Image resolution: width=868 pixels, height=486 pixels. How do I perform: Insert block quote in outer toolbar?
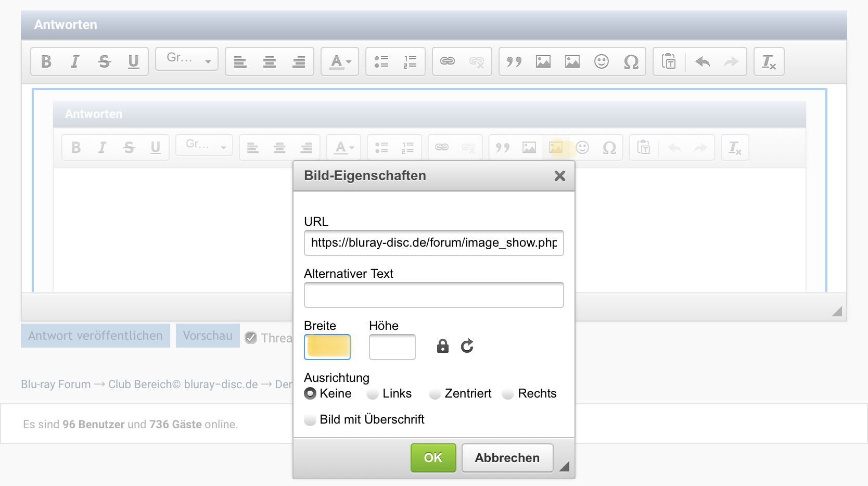pyautogui.click(x=514, y=62)
